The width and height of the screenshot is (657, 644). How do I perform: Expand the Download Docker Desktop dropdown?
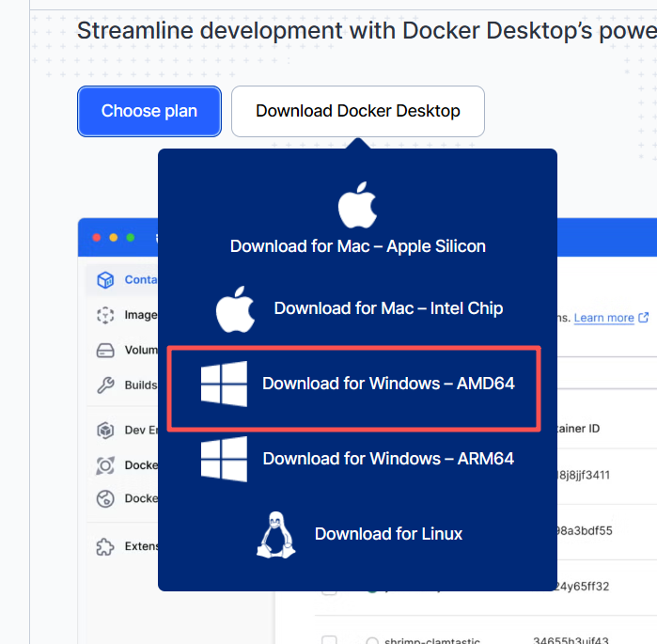pyautogui.click(x=357, y=111)
